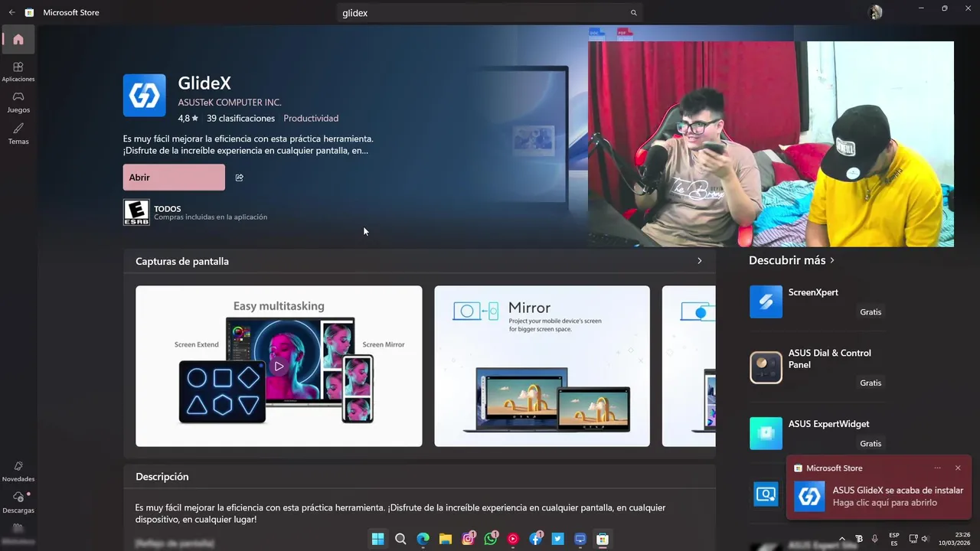Launch Microsoft Edge from the taskbar
Viewport: 980px width, 551px height.
click(x=423, y=539)
